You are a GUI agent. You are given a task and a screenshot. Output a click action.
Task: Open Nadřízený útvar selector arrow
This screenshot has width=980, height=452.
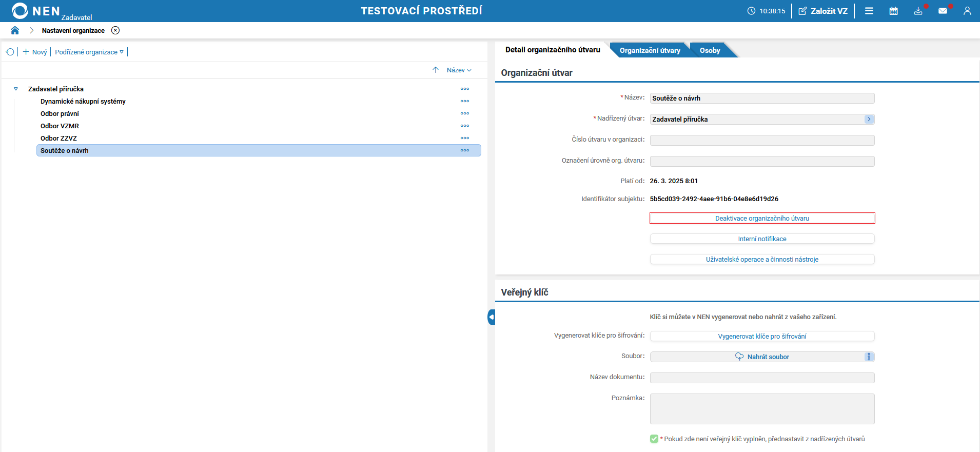click(869, 119)
